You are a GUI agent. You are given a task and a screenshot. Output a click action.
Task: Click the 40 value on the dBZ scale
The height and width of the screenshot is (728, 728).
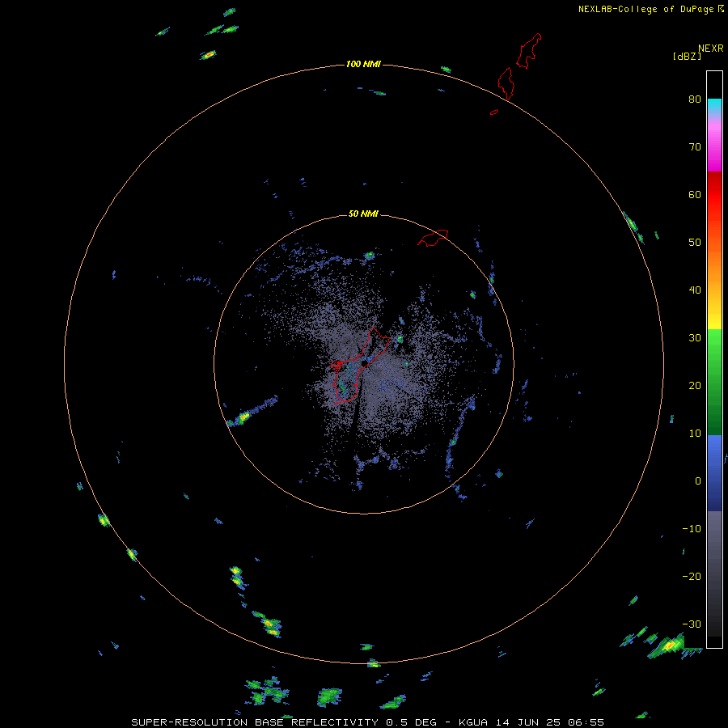(695, 290)
